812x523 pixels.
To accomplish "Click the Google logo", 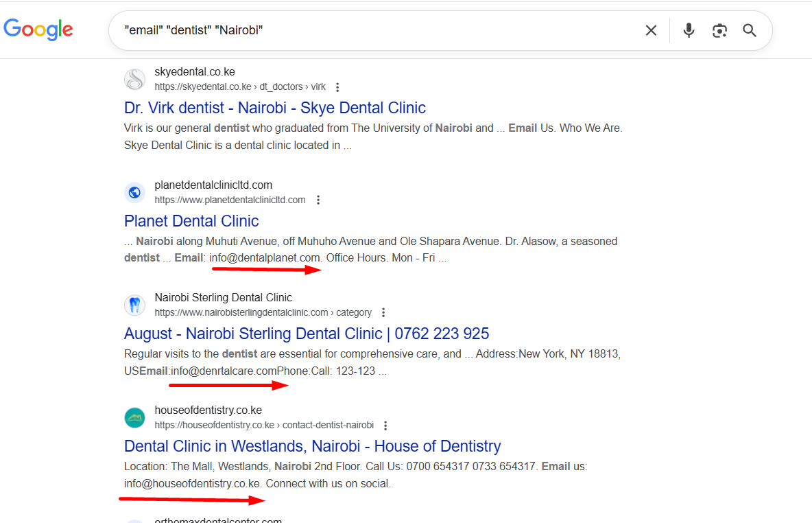I will point(38,29).
